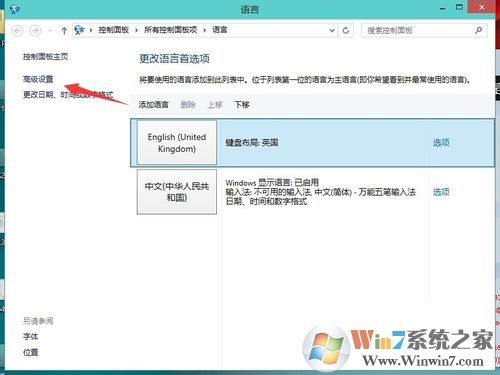
Task: Open 高级设置 in the sidebar
Action: [x=38, y=79]
